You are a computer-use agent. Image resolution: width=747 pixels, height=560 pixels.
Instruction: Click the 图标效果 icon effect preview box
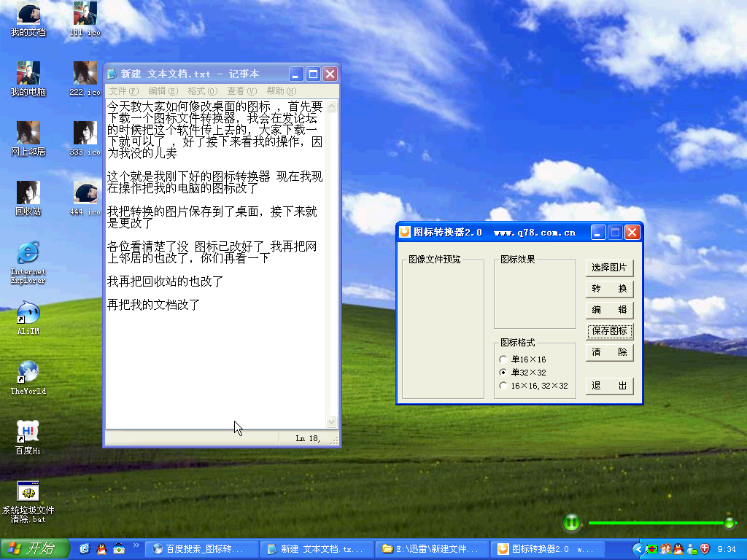pos(535,295)
